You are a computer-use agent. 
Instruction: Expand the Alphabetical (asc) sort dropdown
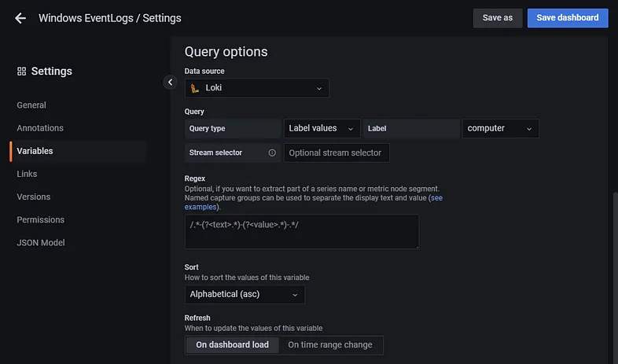245,295
